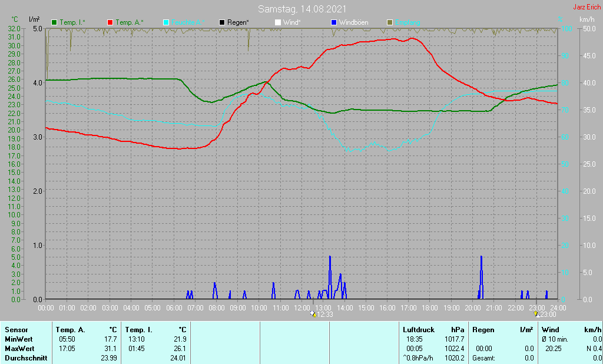This screenshot has width=603, height=364.
Task: Select the 'Empfang' legend label
Action: (407, 23)
